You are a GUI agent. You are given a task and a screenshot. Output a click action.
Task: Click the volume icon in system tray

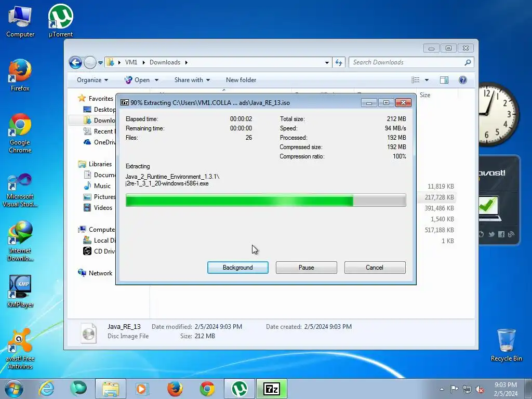[x=480, y=389]
